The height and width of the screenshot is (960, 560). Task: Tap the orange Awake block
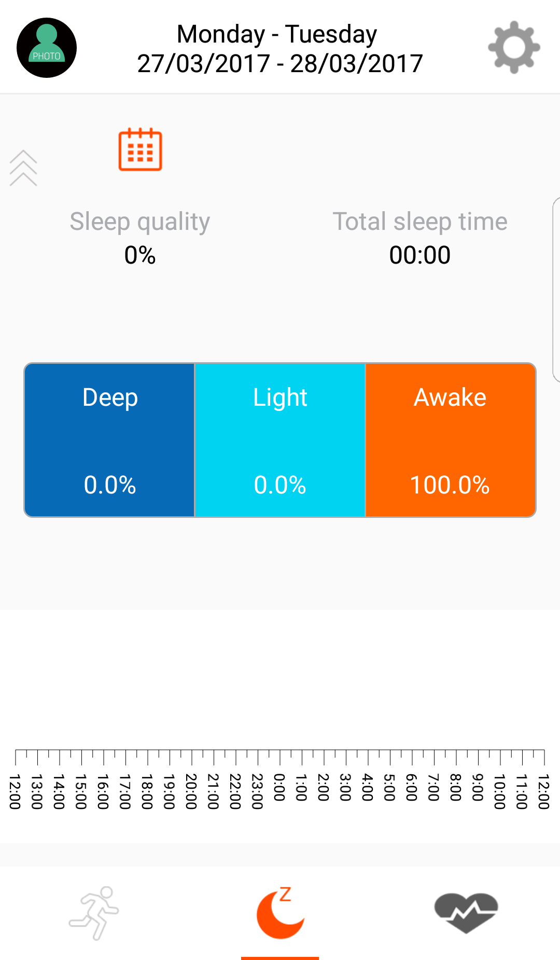click(450, 440)
